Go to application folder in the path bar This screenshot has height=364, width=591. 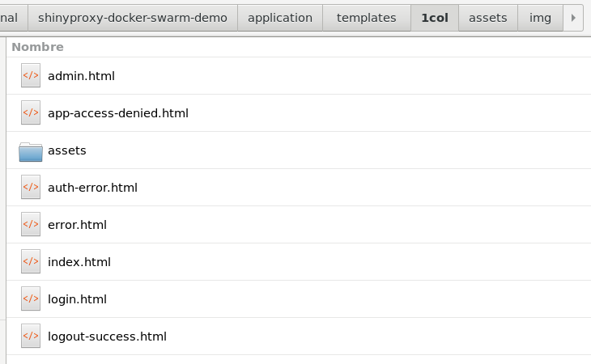(280, 18)
